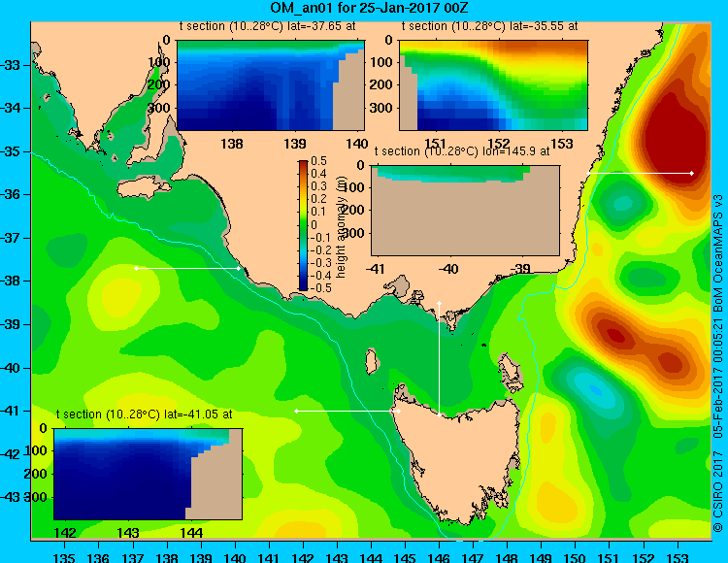
Task: Select the 't section (10..28°C) lon=145.9 at' label
Action: coord(461,151)
